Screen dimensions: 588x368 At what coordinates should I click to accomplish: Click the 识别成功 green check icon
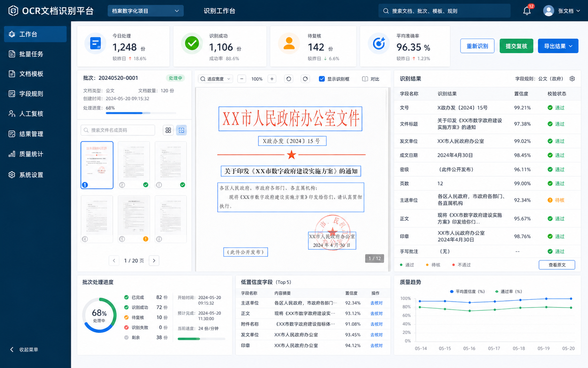192,43
